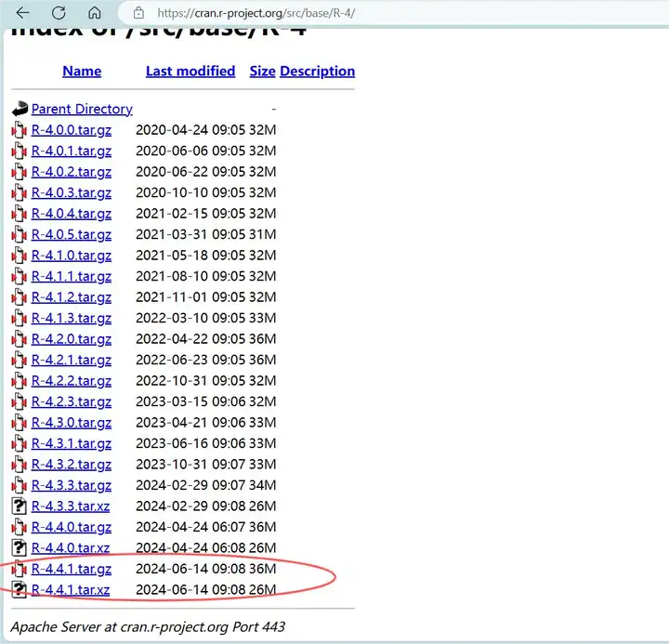The image size is (669, 644).
Task: Click the unknown-file icon beside R-4.4.0.tar.xz
Action: click(19, 548)
